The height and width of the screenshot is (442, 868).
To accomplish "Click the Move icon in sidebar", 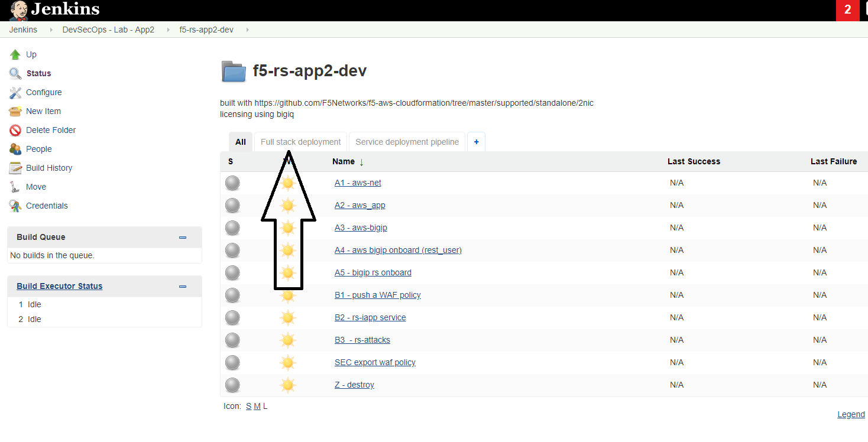I will tap(15, 187).
